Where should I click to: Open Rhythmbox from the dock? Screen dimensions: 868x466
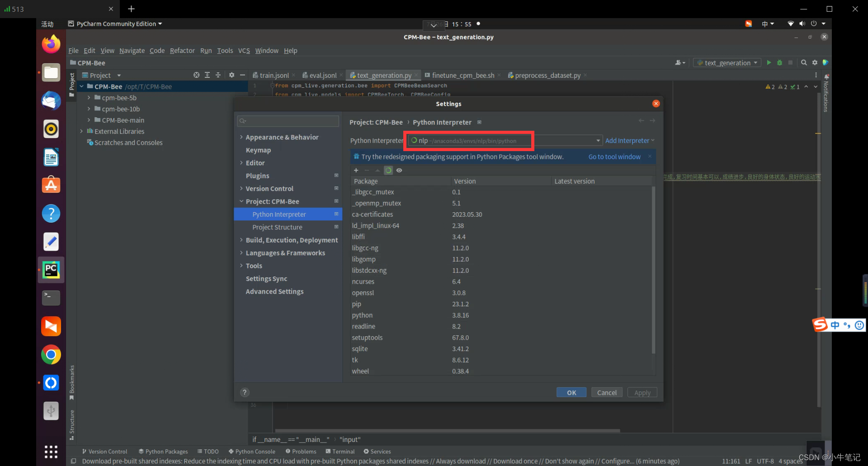click(51, 129)
